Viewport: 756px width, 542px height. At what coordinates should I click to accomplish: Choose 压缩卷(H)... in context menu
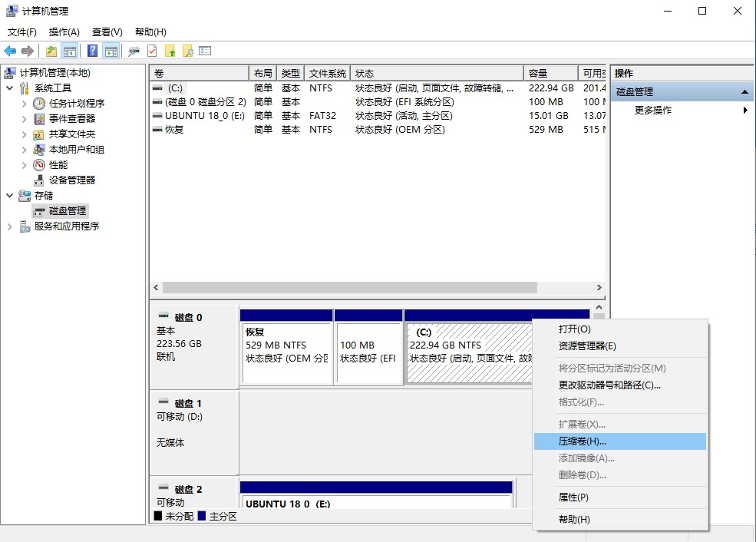(619, 441)
